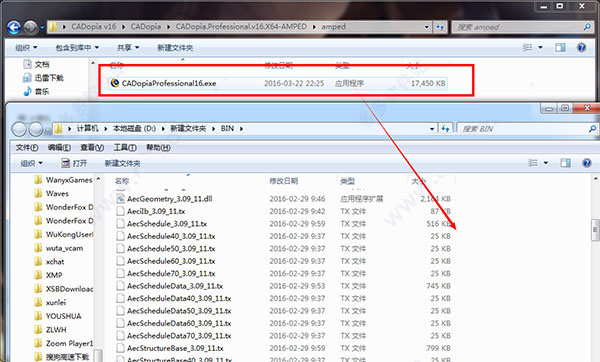Click the Back arrow in the amped window
Image resolution: width=600 pixels, height=362 pixels.
coord(14,28)
